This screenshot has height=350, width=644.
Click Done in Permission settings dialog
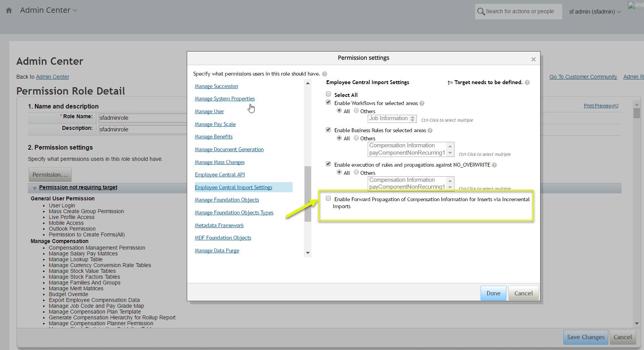493,293
